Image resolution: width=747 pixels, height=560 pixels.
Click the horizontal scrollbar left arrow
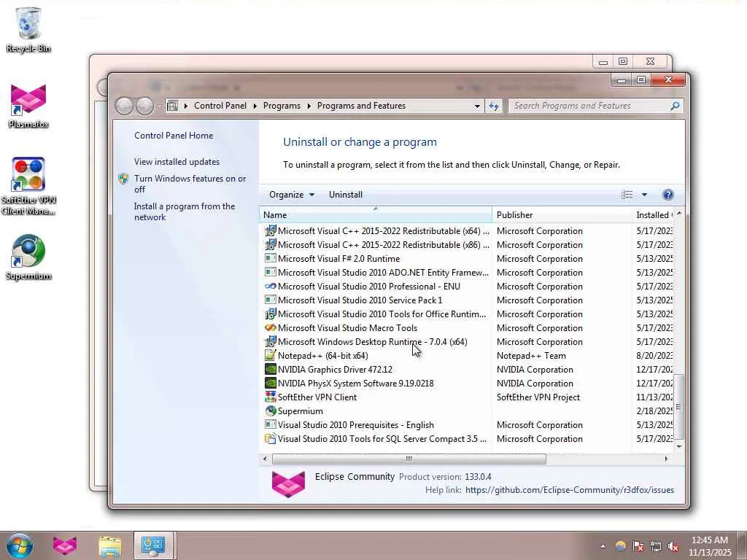point(265,459)
